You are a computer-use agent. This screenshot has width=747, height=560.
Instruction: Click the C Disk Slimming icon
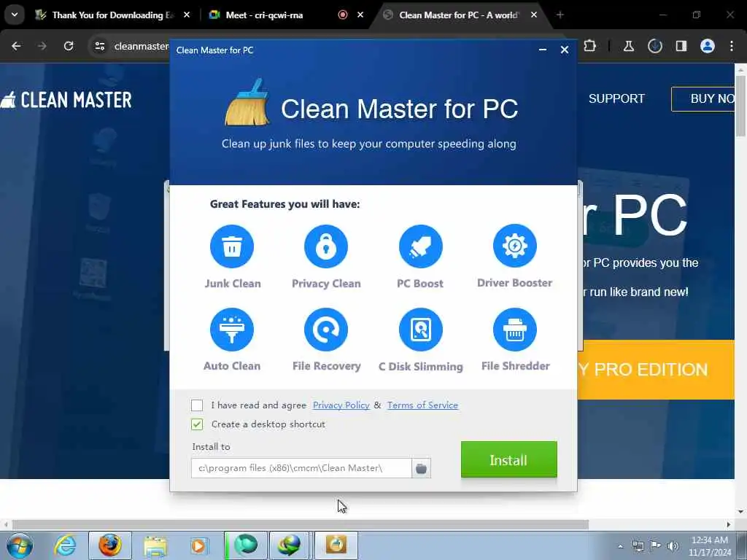click(421, 330)
